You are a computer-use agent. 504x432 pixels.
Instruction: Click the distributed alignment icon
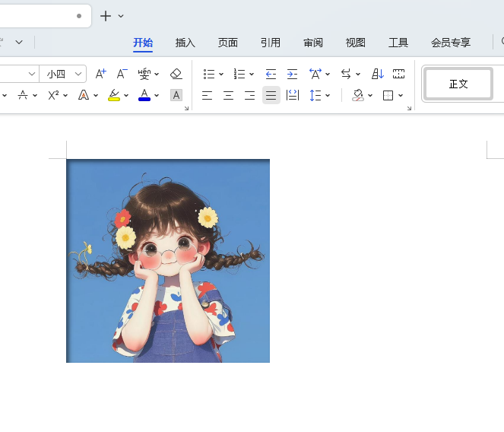click(293, 95)
